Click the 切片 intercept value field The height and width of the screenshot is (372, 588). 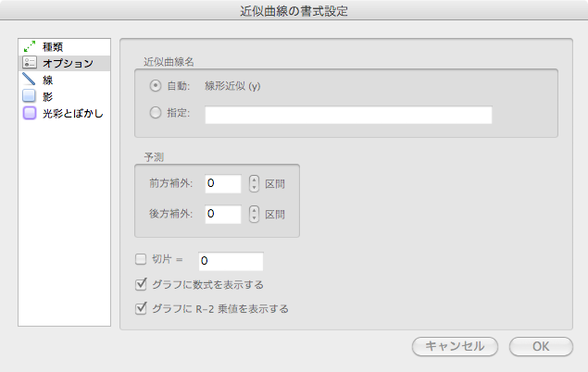tap(231, 261)
